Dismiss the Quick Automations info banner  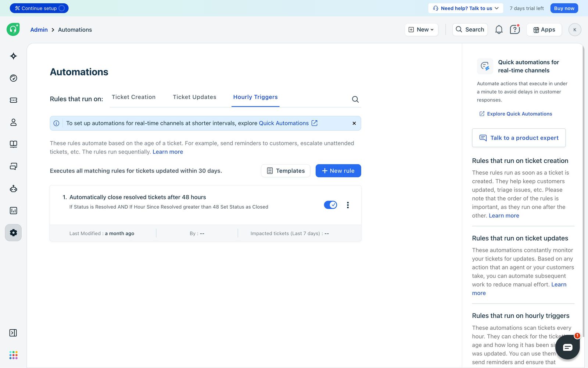(x=354, y=123)
